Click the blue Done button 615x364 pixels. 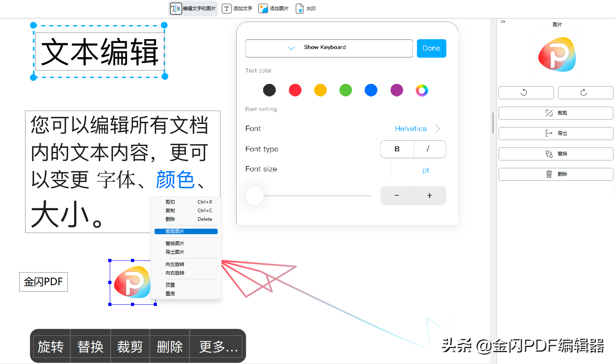[431, 48]
